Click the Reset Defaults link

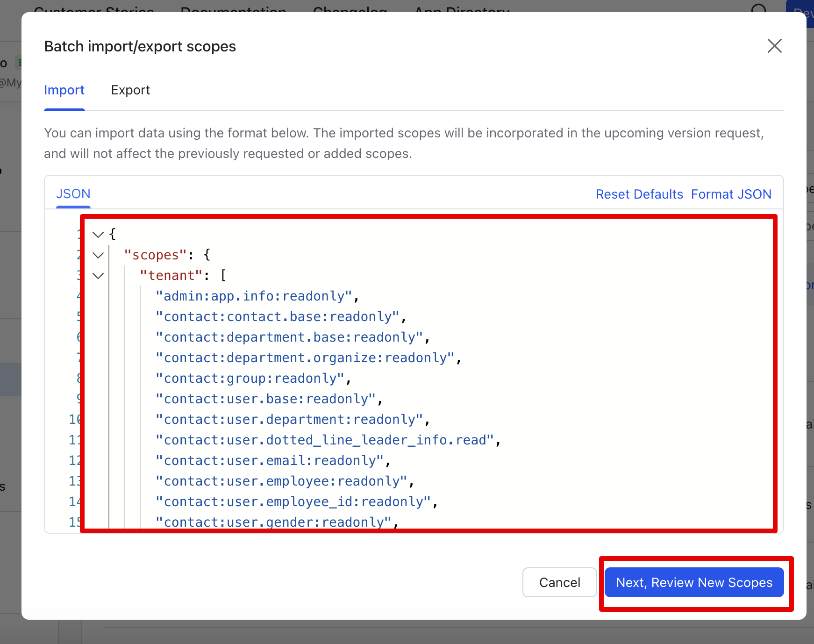(639, 194)
